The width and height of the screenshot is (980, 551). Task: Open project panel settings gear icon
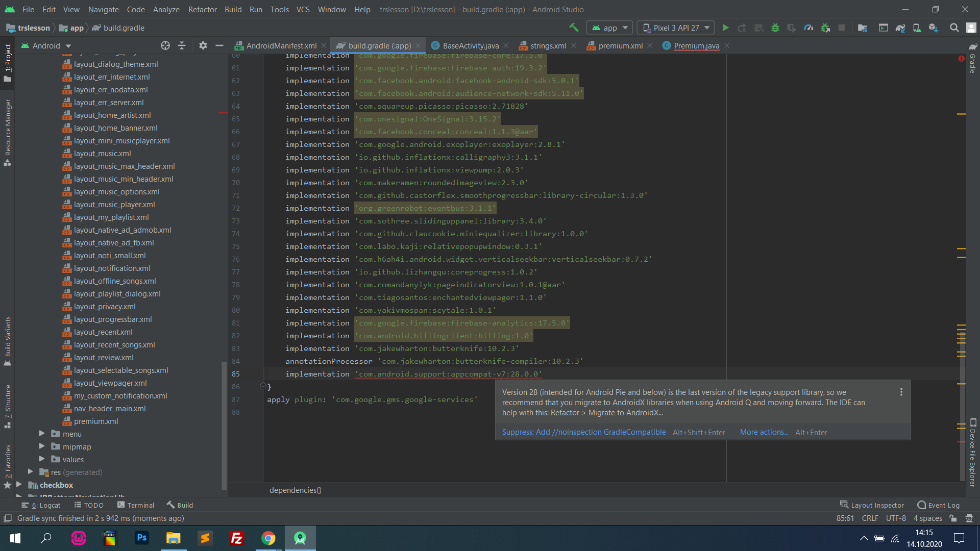click(x=203, y=45)
